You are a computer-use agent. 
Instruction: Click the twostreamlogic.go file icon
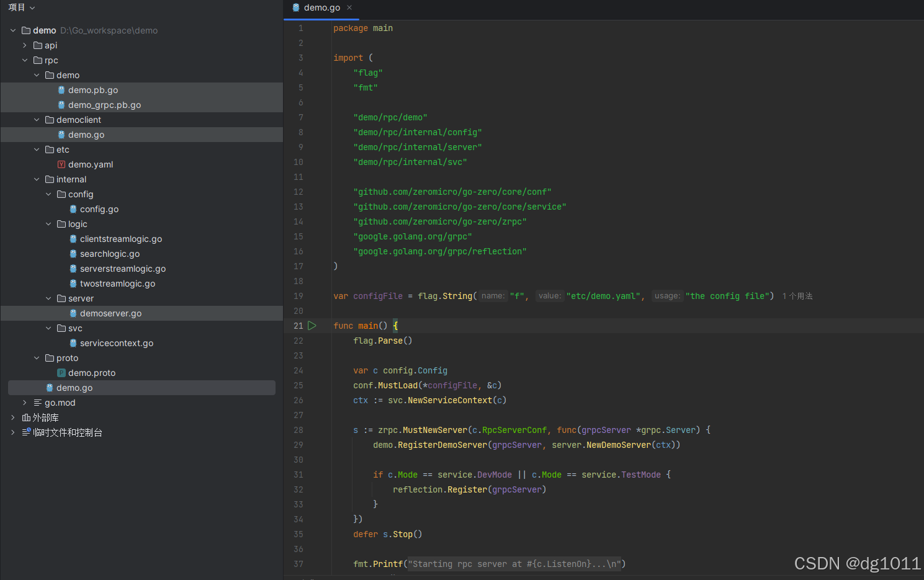73,283
